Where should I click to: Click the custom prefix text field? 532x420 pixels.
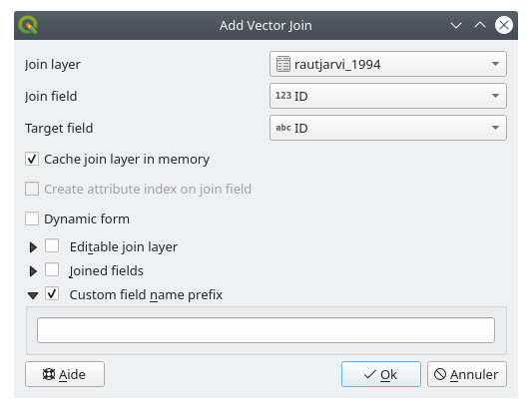click(266, 330)
